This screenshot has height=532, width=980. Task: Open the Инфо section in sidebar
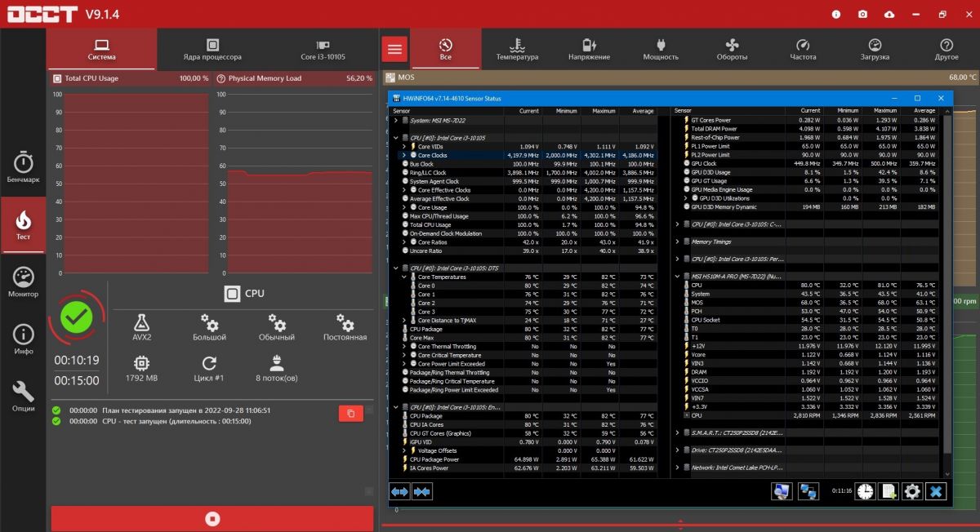coord(23,339)
